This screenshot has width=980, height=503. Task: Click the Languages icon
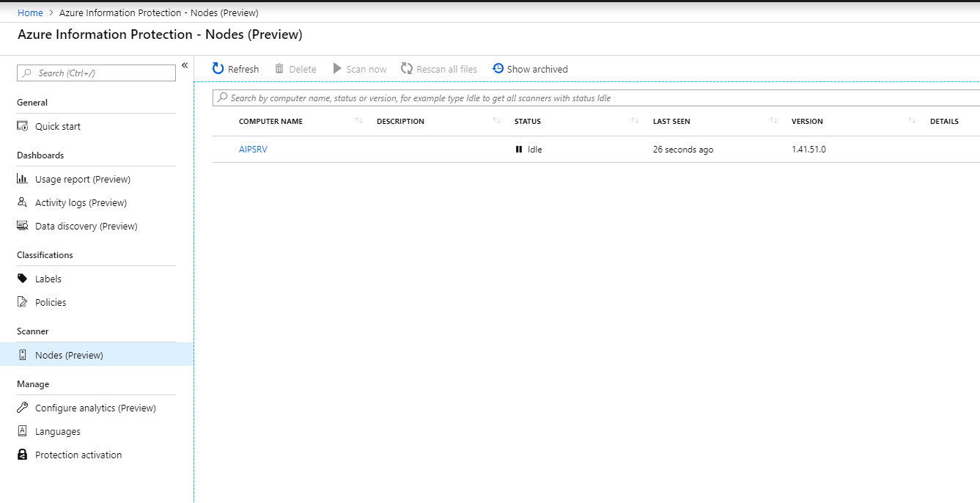coord(23,431)
